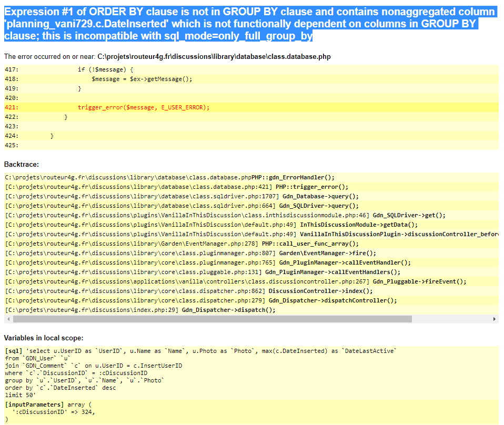
Task: Click the callEventHandlers() backtrace row
Action: [x=251, y=272]
